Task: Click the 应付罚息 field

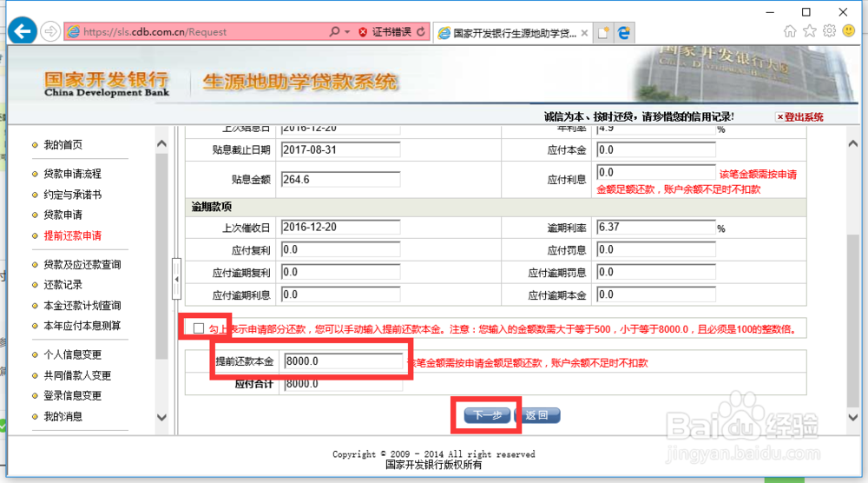Action: pos(656,250)
